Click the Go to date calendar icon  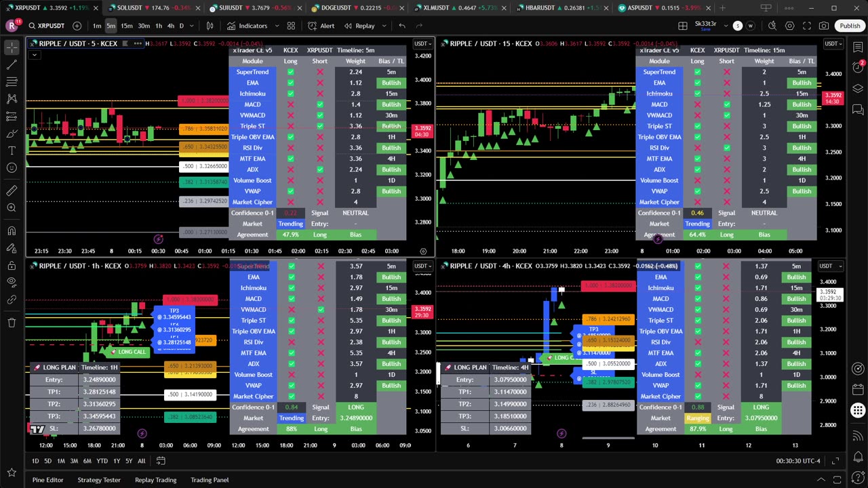pyautogui.click(x=161, y=461)
